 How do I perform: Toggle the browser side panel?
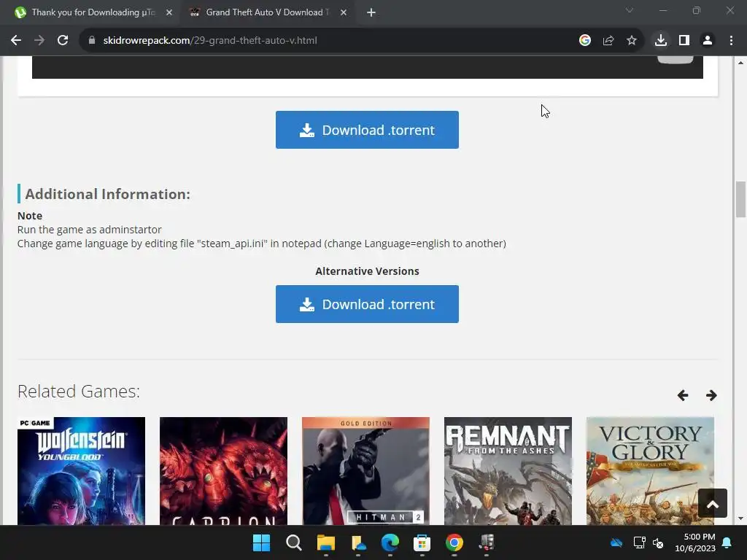point(684,41)
